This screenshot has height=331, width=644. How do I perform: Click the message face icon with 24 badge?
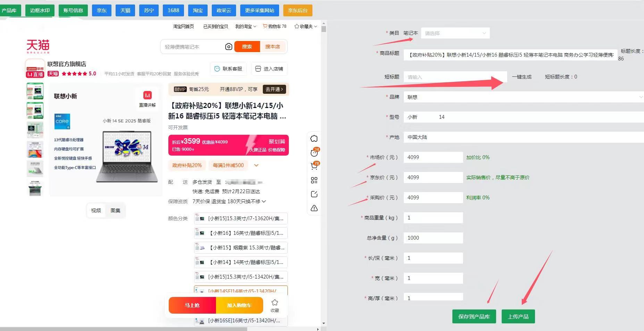[x=314, y=152]
